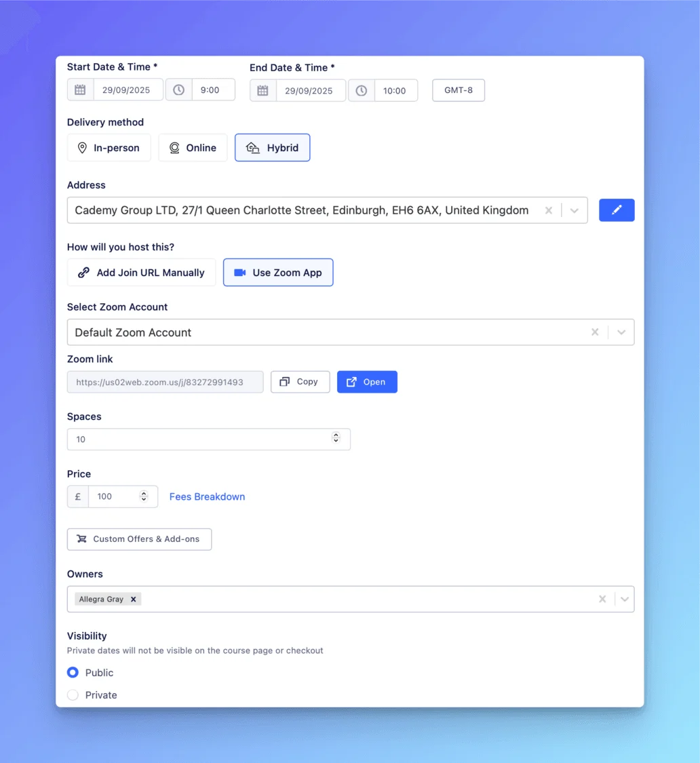The height and width of the screenshot is (763, 700).
Task: Click the blue pencil edit address button
Action: (x=617, y=210)
